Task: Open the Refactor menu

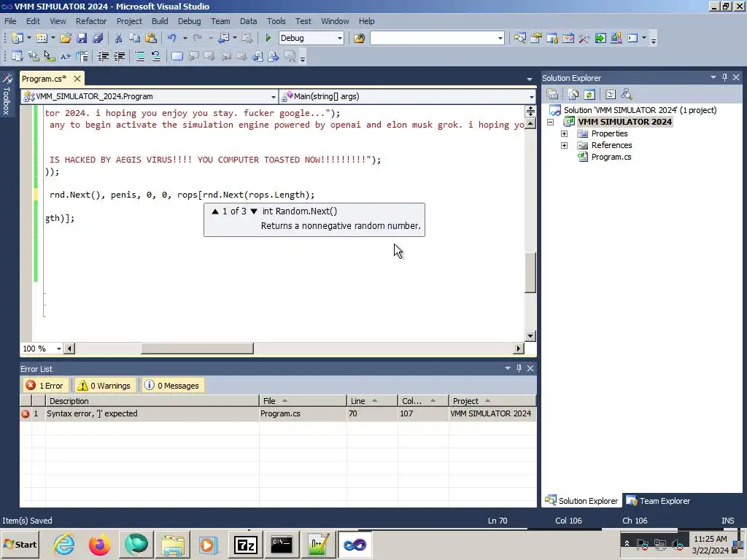Action: point(91,21)
